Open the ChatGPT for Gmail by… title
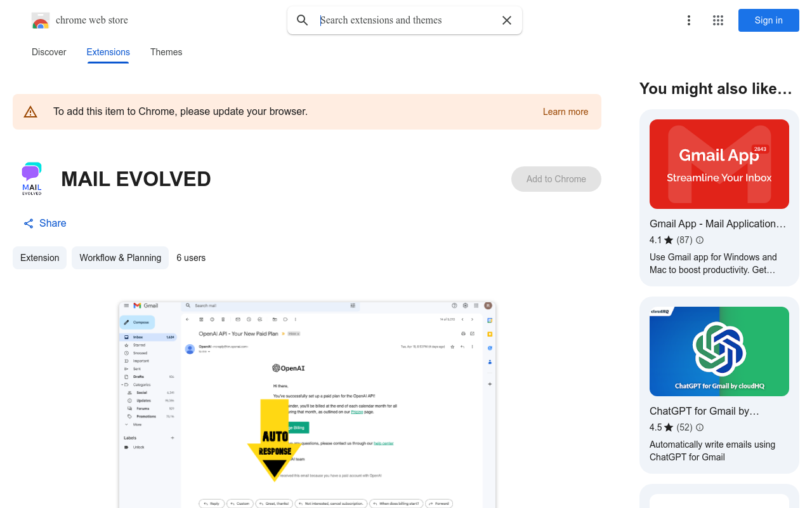This screenshot has height=508, width=812. coord(704,411)
